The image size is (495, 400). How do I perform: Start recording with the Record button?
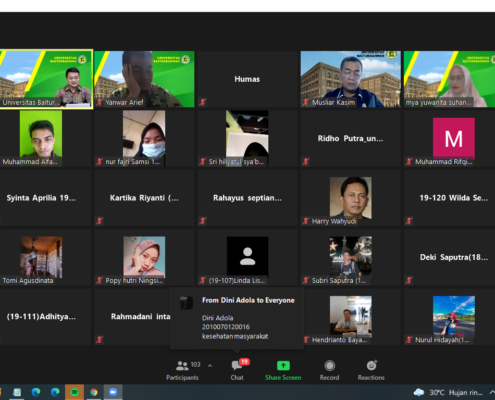(x=329, y=370)
